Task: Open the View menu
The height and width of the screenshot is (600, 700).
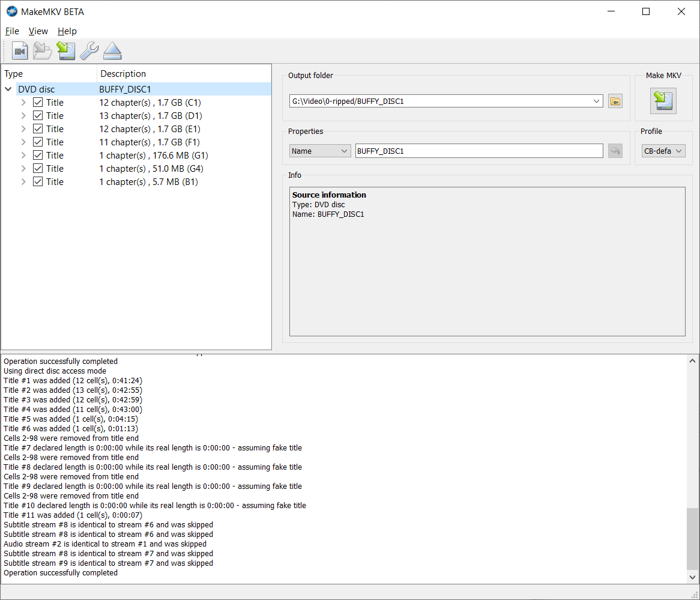Action: [x=38, y=31]
